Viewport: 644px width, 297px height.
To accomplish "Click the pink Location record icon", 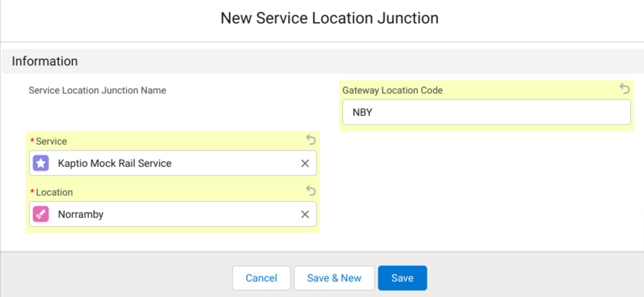I will 41,214.
